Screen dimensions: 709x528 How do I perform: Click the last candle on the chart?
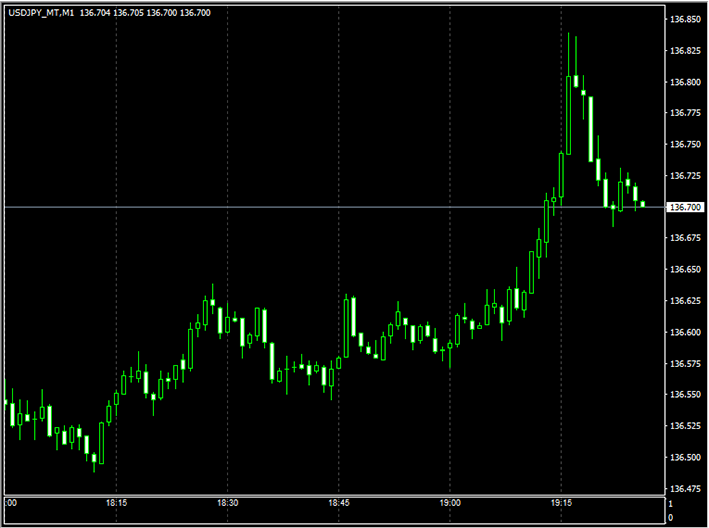point(643,204)
